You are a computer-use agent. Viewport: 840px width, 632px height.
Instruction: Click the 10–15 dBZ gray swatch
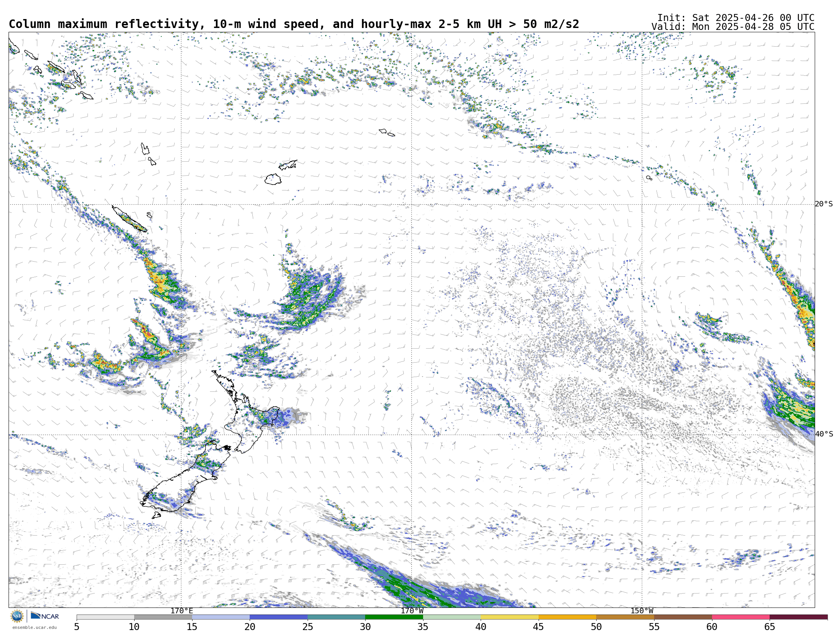coord(163,617)
